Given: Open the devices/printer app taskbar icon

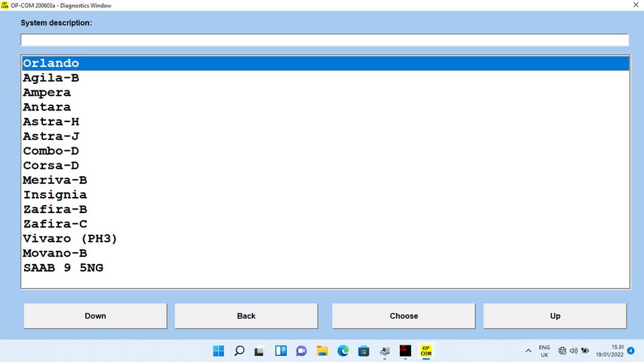Looking at the screenshot, I should (x=385, y=351).
